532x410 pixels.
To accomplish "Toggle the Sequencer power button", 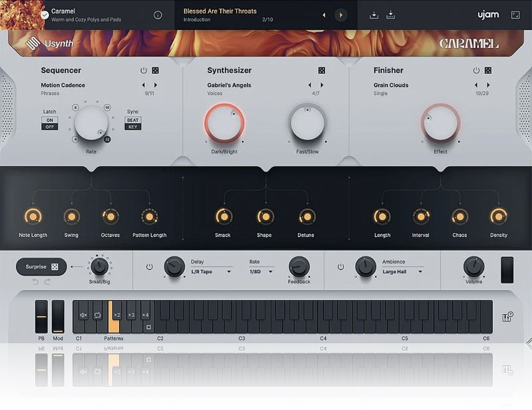I will [x=143, y=71].
